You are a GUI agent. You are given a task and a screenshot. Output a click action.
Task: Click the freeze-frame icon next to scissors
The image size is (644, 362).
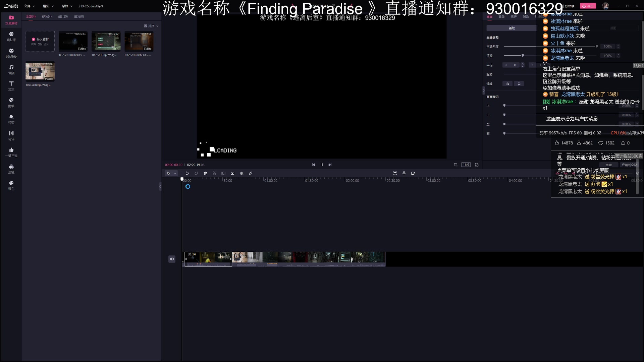[x=223, y=173]
